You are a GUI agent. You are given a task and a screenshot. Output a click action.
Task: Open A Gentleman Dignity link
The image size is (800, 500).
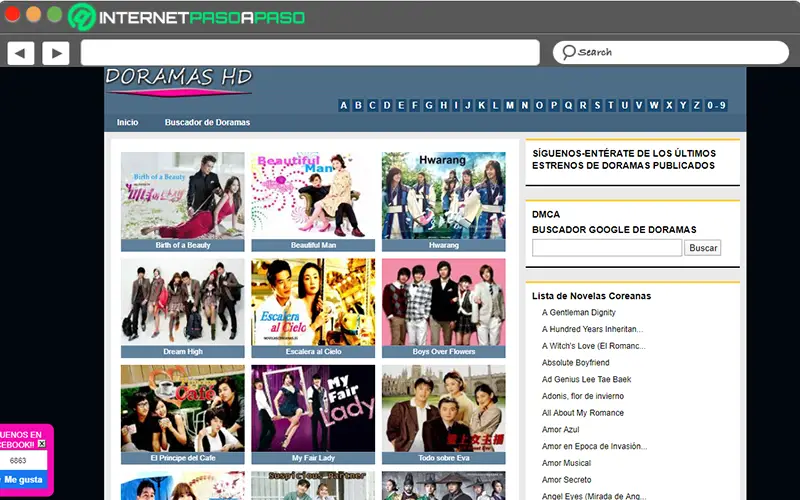click(579, 312)
